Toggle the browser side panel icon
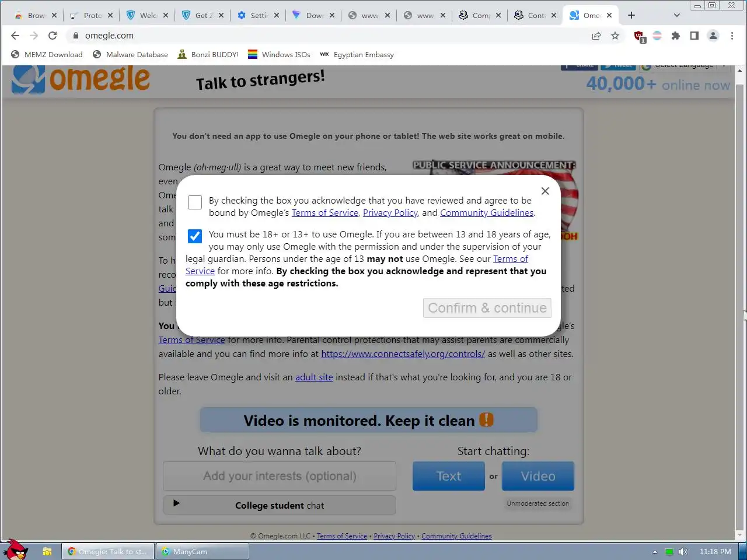This screenshot has height=560, width=747. click(694, 36)
